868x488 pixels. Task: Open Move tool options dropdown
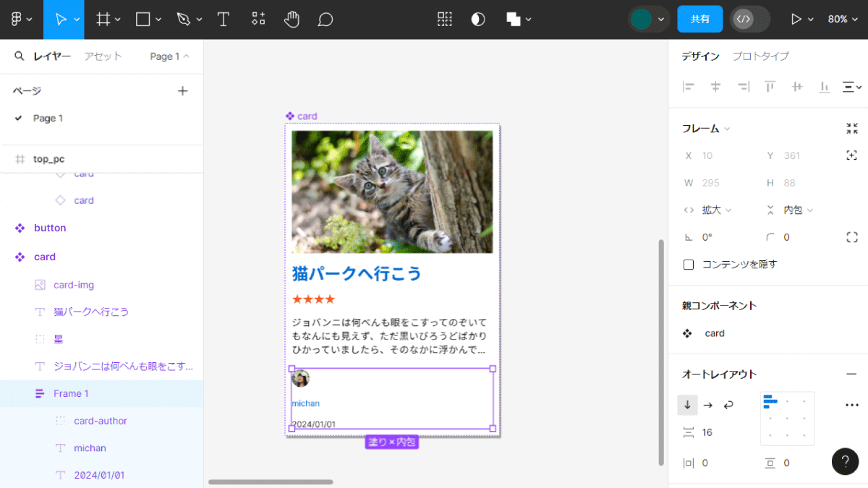(77, 20)
